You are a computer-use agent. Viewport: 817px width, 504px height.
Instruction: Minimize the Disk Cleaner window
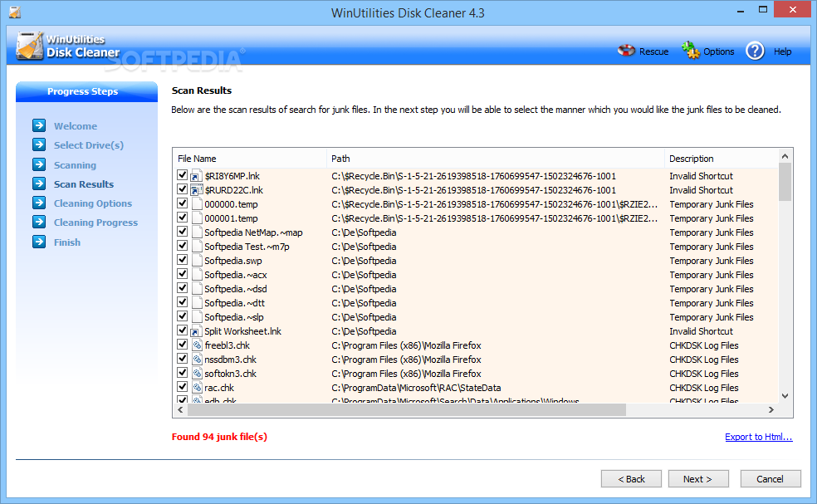(x=741, y=11)
